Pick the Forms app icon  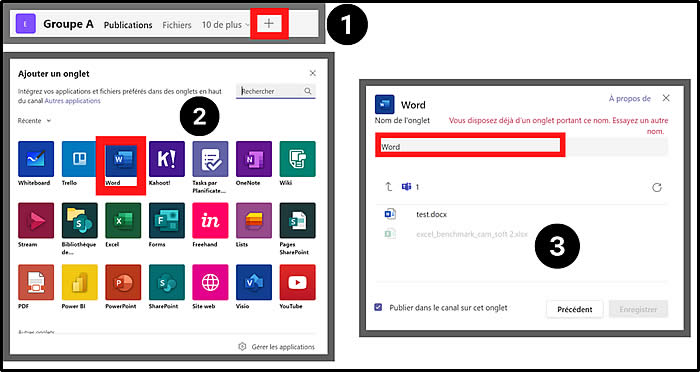pos(167,221)
